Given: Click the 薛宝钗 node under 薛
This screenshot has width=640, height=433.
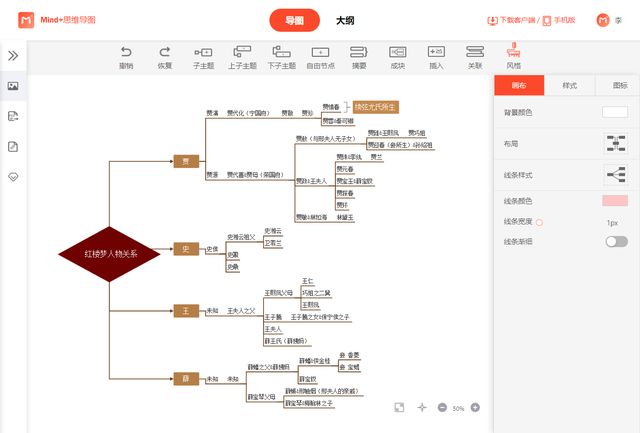Looking at the screenshot, I should [308, 379].
